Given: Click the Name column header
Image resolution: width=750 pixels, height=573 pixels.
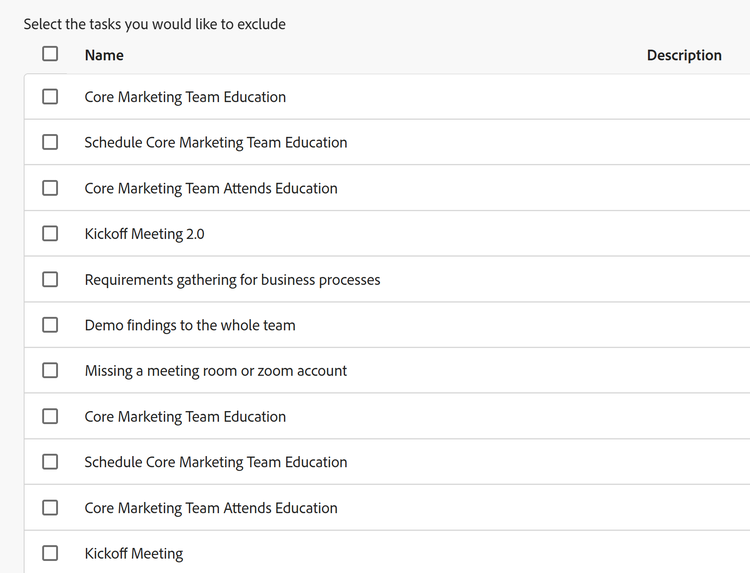Looking at the screenshot, I should coord(104,55).
